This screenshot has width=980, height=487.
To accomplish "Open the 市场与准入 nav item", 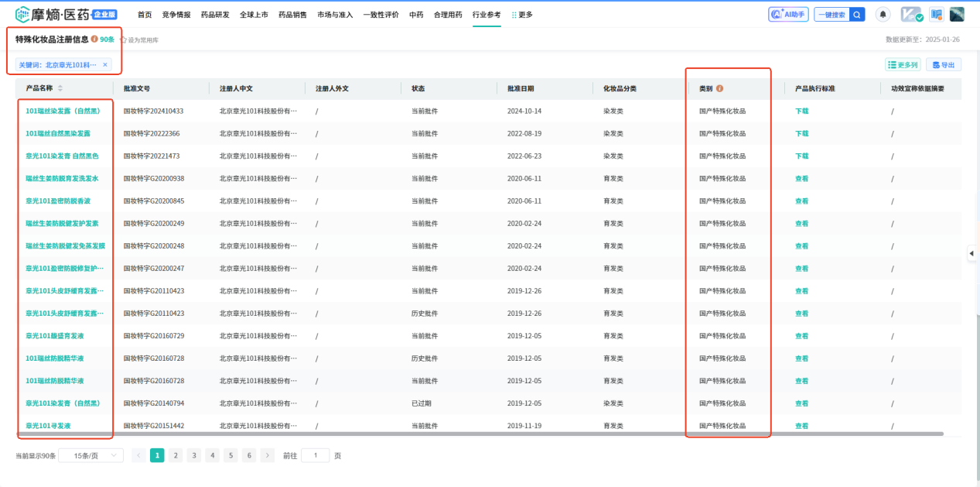I will tap(335, 14).
